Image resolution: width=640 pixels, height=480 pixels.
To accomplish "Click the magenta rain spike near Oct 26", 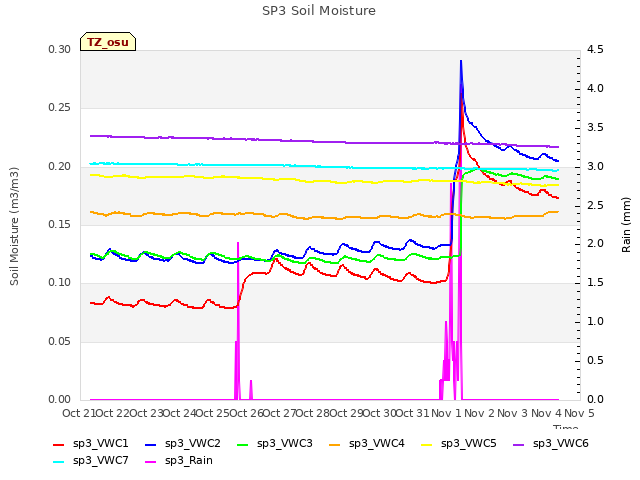I will point(238,321).
